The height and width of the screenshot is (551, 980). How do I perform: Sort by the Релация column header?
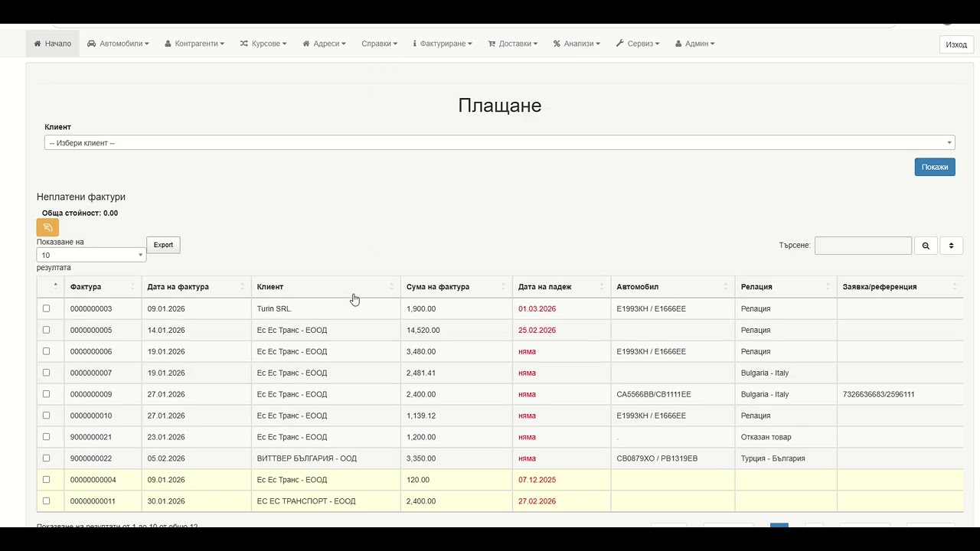point(786,287)
